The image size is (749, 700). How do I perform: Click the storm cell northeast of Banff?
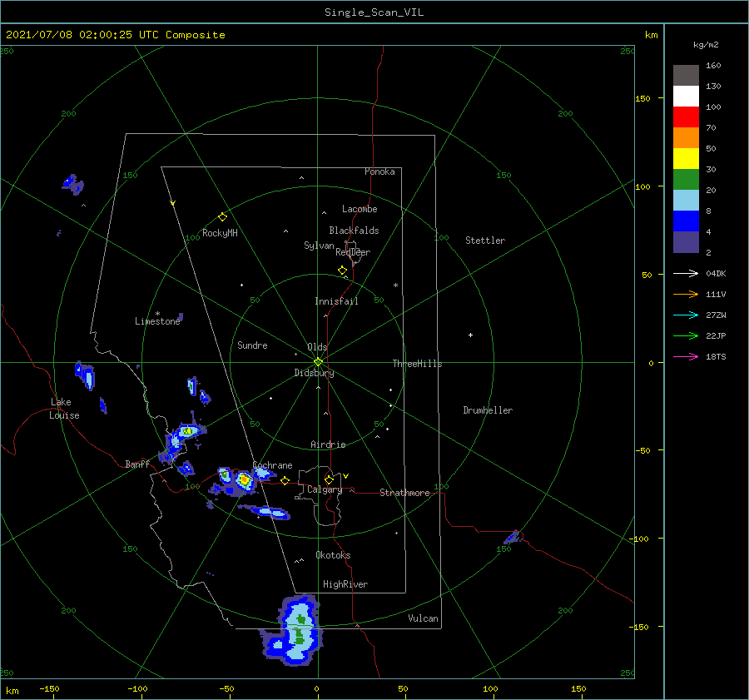pos(187,431)
